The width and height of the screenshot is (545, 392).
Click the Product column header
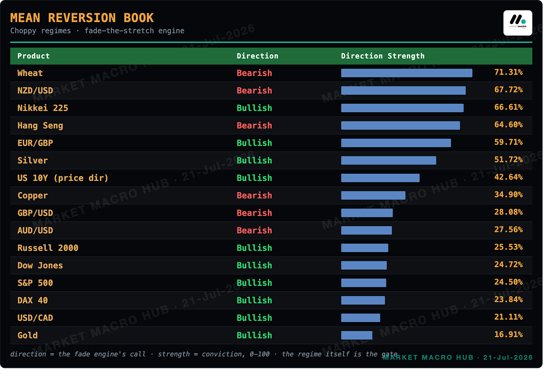(x=34, y=56)
